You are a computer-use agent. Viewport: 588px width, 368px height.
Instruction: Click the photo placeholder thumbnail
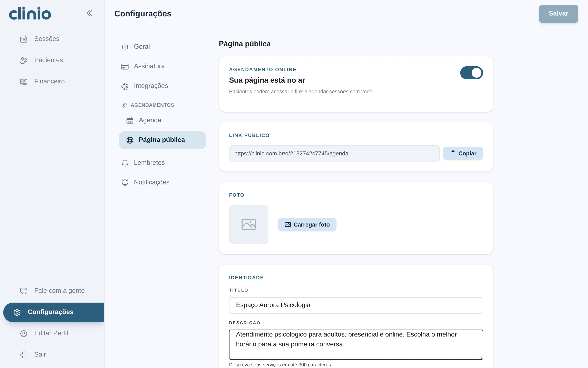tap(248, 224)
